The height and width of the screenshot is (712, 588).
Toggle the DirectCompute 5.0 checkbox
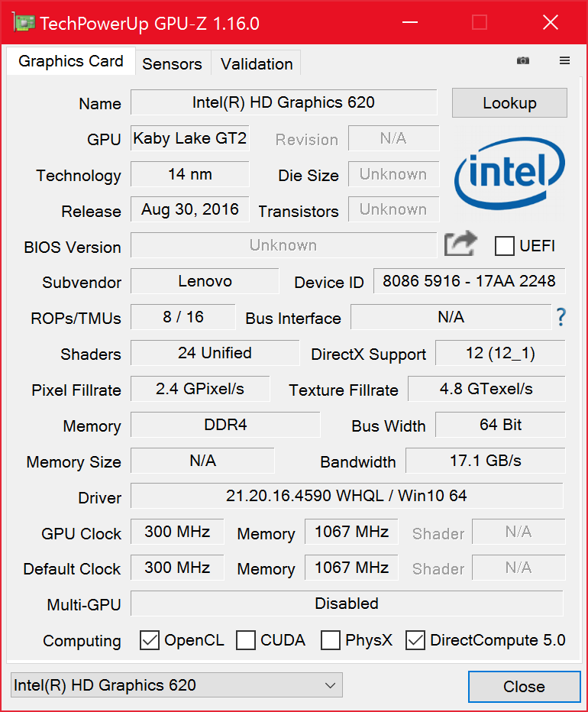click(415, 640)
